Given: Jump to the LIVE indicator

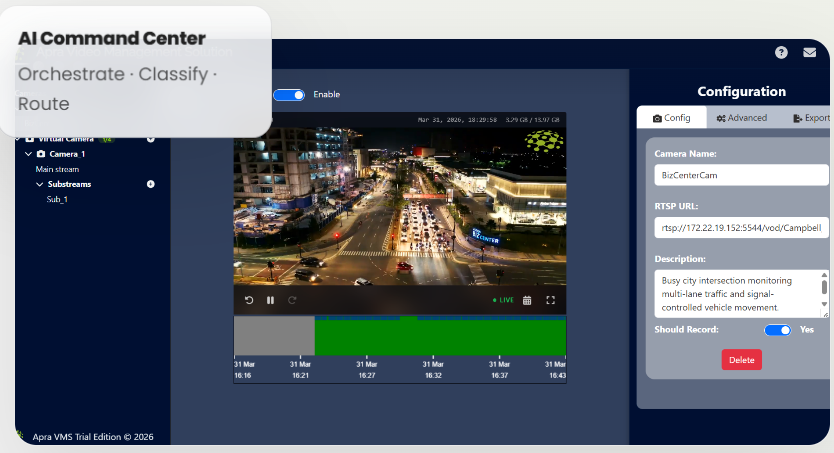Looking at the screenshot, I should 503,300.
